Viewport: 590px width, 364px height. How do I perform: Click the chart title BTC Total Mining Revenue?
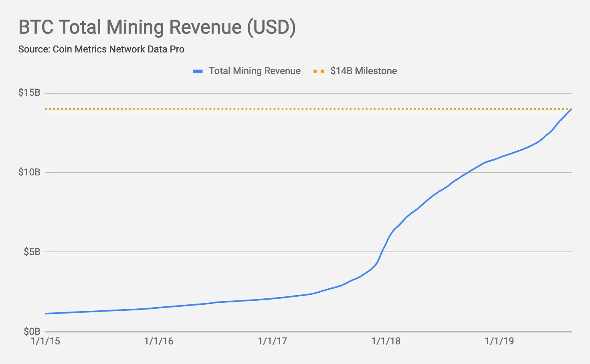coord(157,27)
